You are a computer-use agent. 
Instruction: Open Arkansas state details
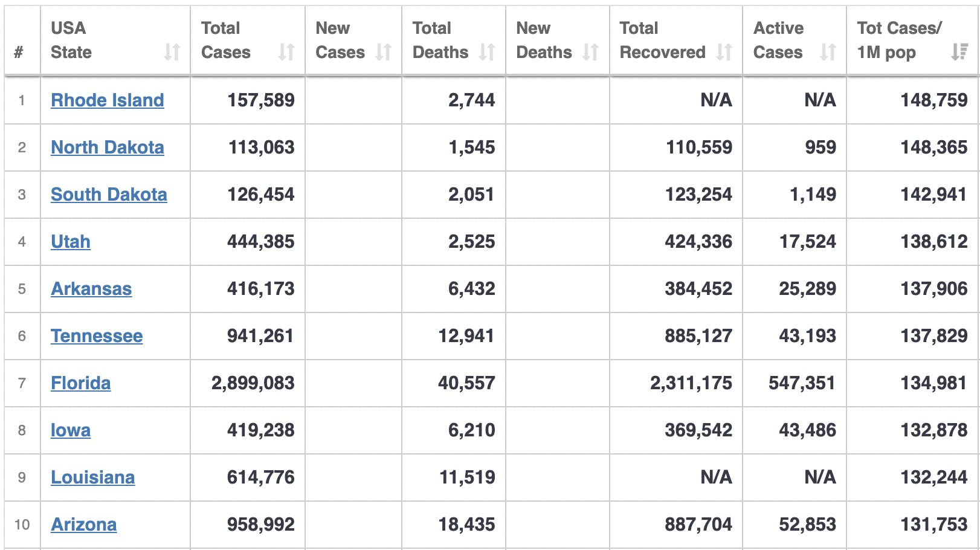click(91, 289)
